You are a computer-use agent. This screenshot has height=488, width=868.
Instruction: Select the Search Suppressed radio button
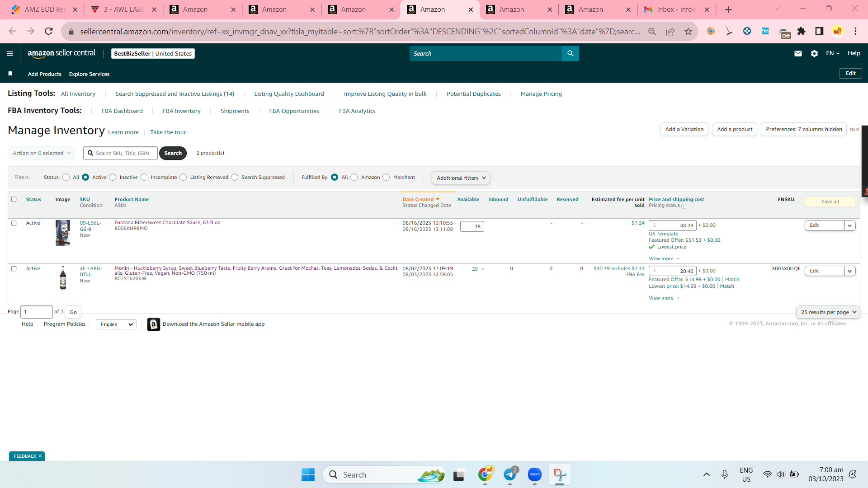[x=235, y=177]
